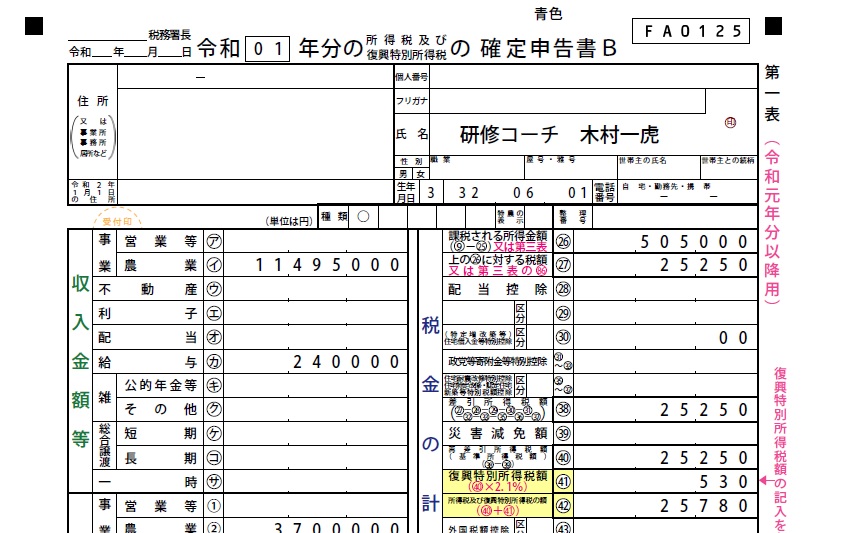This screenshot has height=533, width=845.
Task: Click the ㋓ 利子 income field
Action: [315, 313]
